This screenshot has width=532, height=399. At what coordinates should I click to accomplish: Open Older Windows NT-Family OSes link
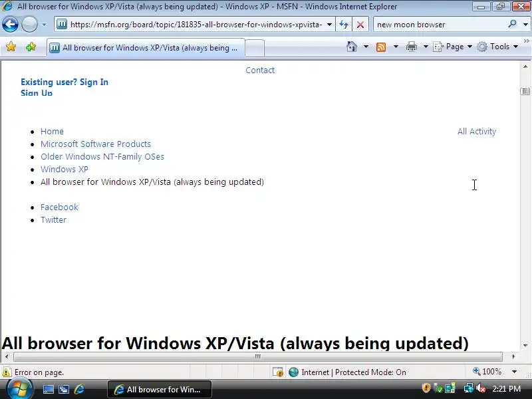[102, 156]
